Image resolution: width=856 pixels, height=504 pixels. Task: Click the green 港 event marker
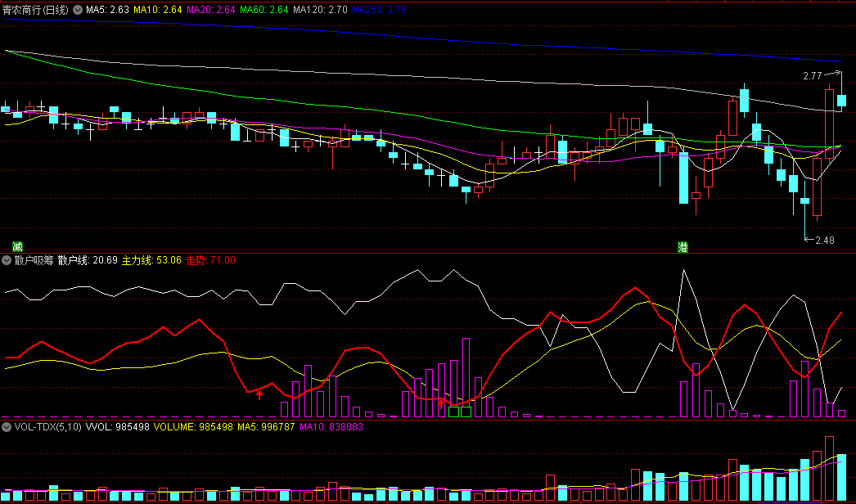pyautogui.click(x=683, y=247)
